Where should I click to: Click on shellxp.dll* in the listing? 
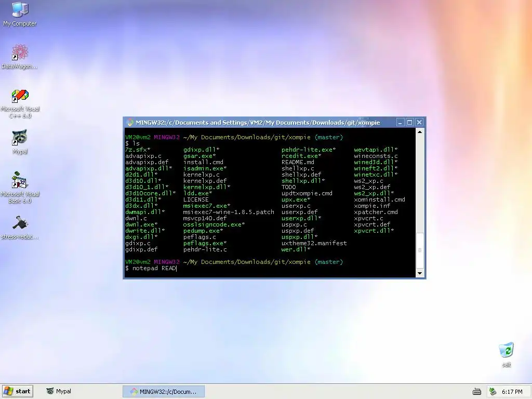303,181
